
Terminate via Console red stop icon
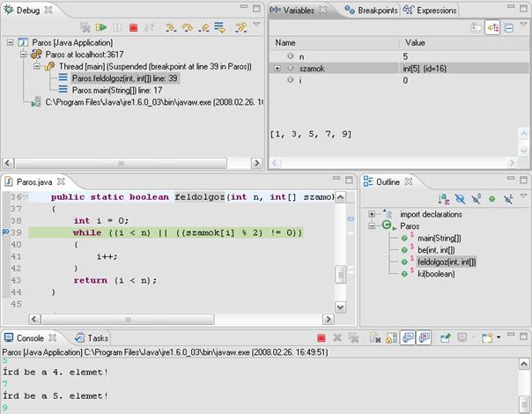click(321, 338)
